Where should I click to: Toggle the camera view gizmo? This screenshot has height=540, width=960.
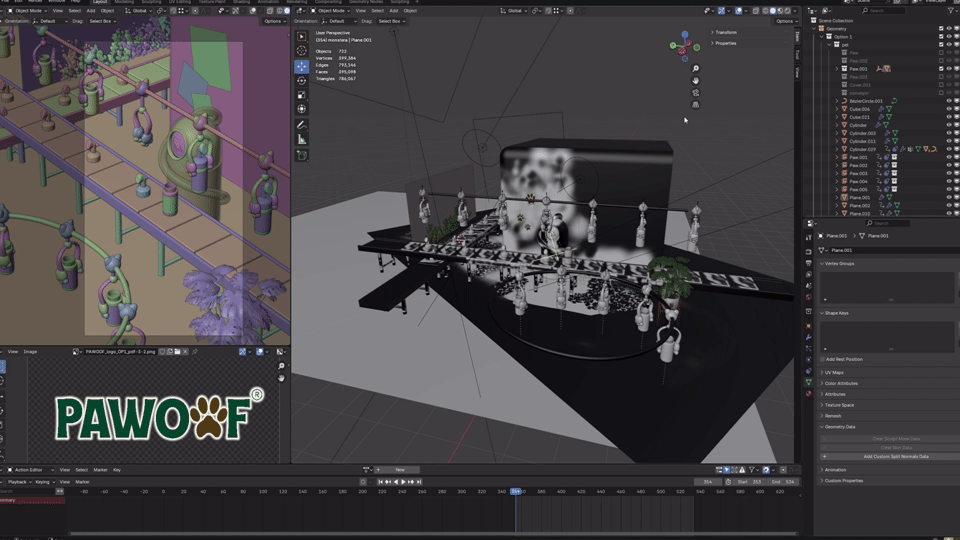click(x=696, y=93)
